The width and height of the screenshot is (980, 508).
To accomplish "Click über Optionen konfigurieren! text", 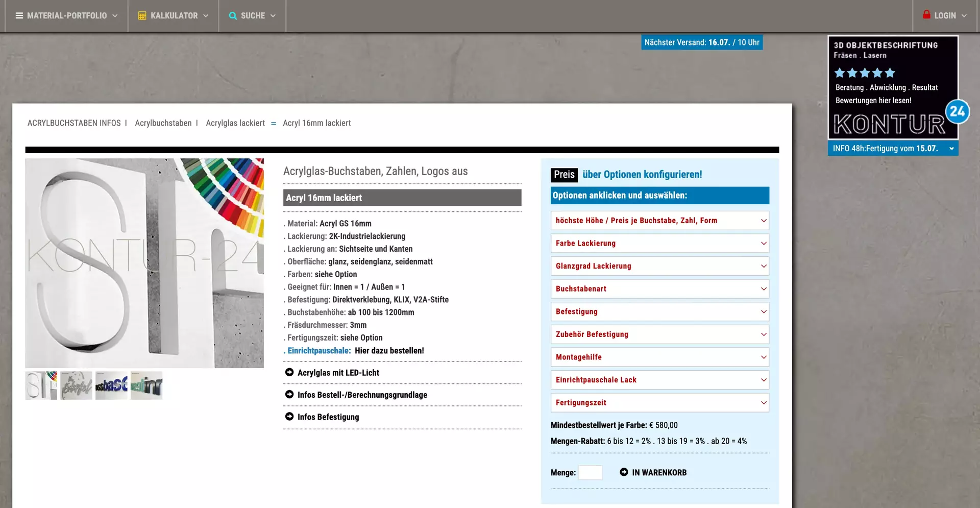I will click(x=642, y=175).
